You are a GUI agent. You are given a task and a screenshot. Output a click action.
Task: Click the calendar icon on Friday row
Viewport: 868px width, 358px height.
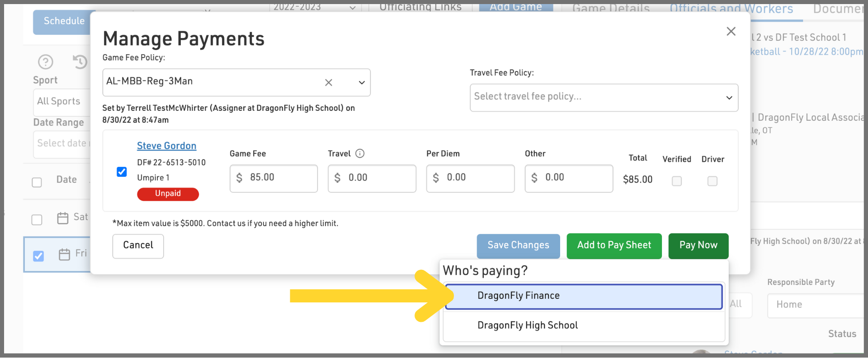pos(65,254)
